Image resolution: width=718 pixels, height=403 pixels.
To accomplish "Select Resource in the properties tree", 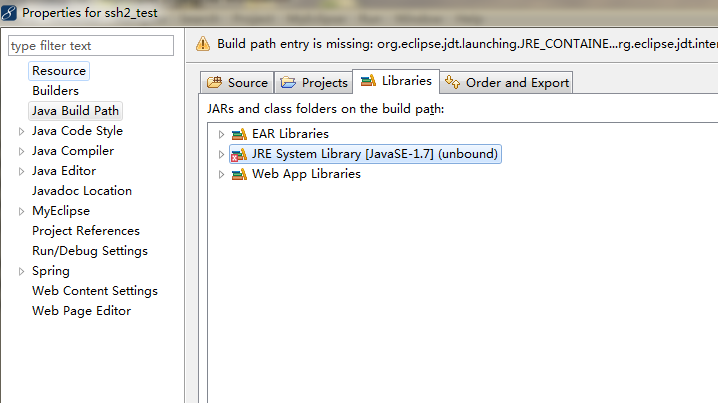I will tap(59, 71).
